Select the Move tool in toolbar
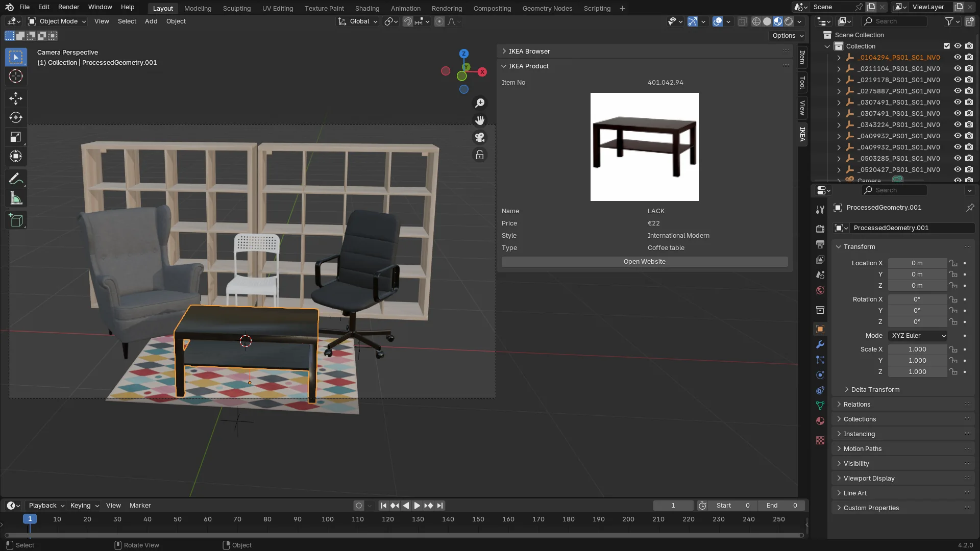Screen dimensions: 980x551 pos(16,98)
